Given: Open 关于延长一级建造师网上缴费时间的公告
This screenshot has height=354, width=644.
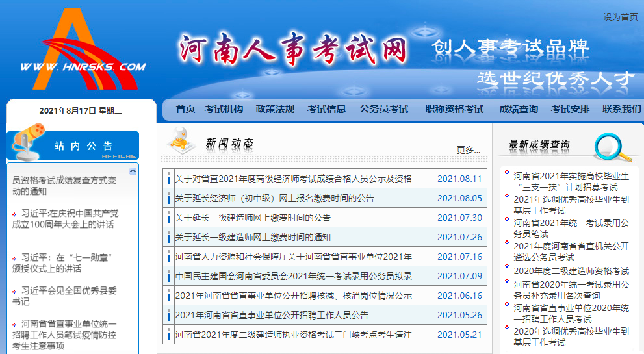Looking at the screenshot, I should (x=253, y=218).
